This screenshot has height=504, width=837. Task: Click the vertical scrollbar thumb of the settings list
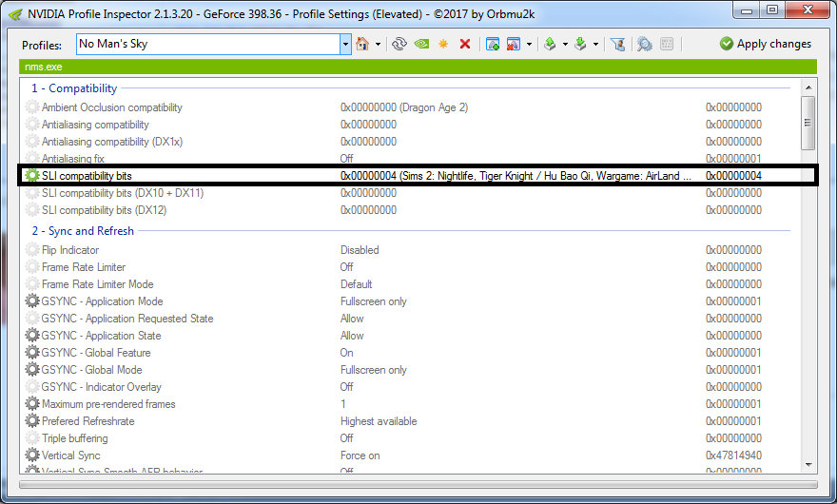[808, 123]
